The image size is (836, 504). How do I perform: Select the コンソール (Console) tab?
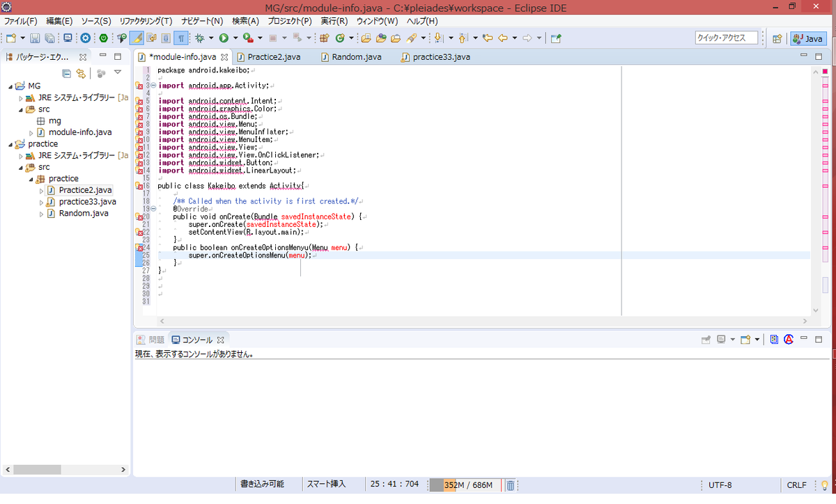(x=197, y=340)
